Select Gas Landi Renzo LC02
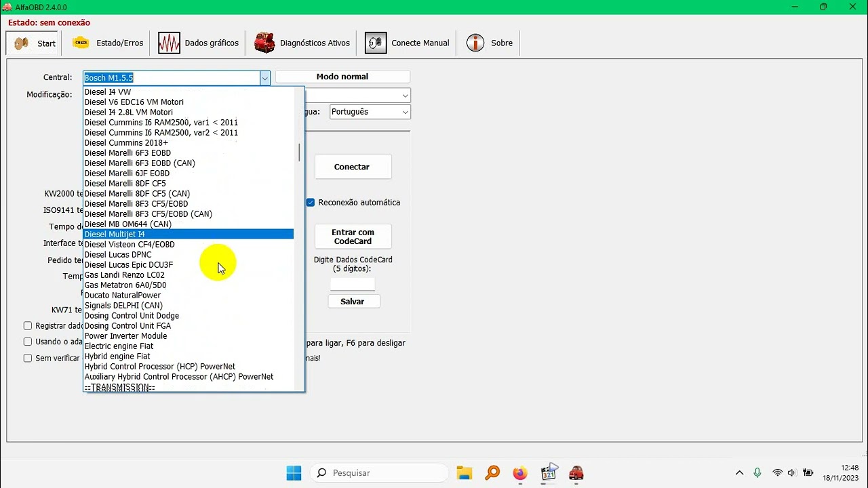868x488 pixels. coord(189,275)
